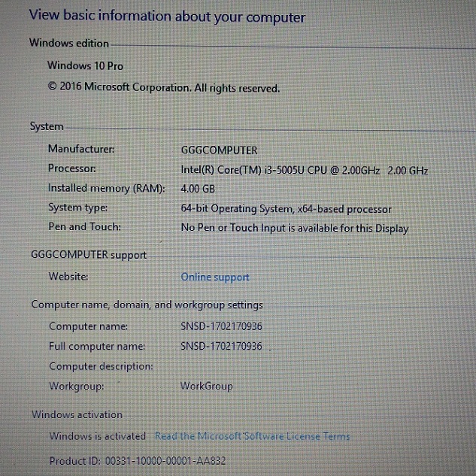The width and height of the screenshot is (476, 476).
Task: Select the manufacturer value 'GGGCOMPUTER'
Action: (x=219, y=150)
